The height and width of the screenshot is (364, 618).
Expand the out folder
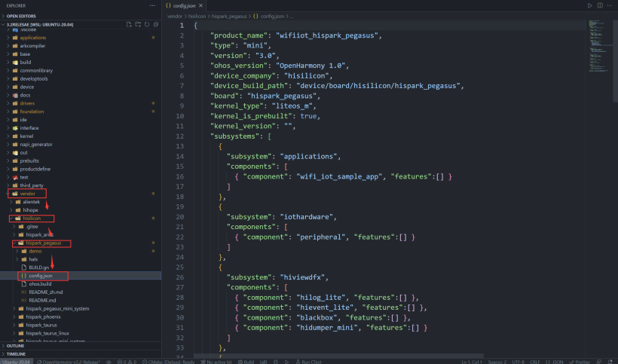[23, 153]
